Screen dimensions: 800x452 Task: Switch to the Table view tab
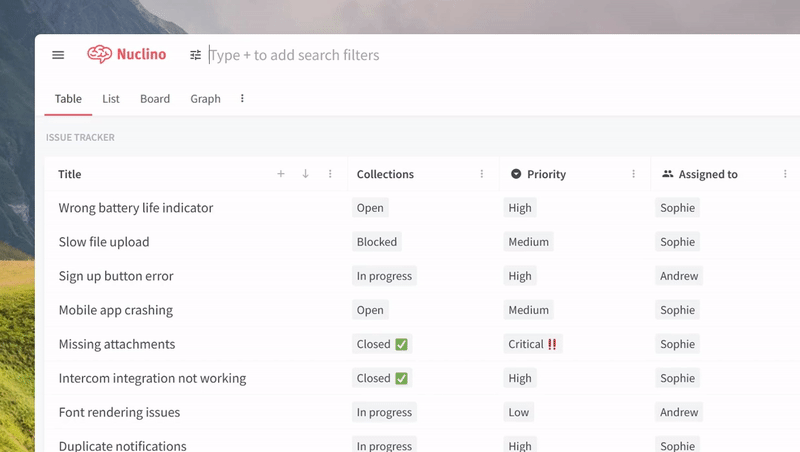68,99
